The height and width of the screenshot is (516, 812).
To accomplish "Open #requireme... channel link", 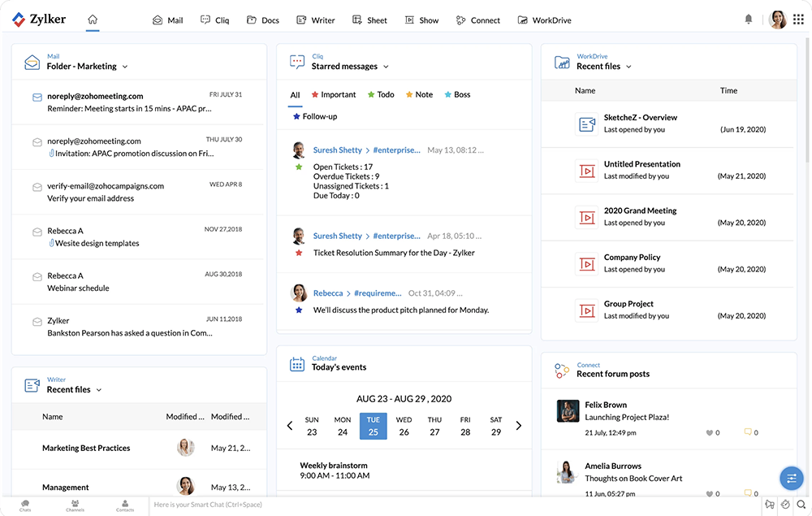I will [378, 293].
